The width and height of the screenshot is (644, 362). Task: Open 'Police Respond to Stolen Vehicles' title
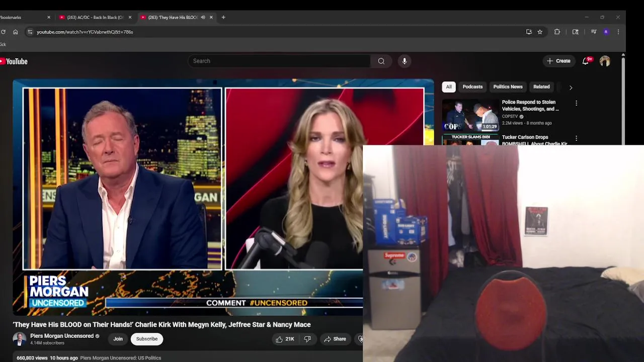coord(530,106)
